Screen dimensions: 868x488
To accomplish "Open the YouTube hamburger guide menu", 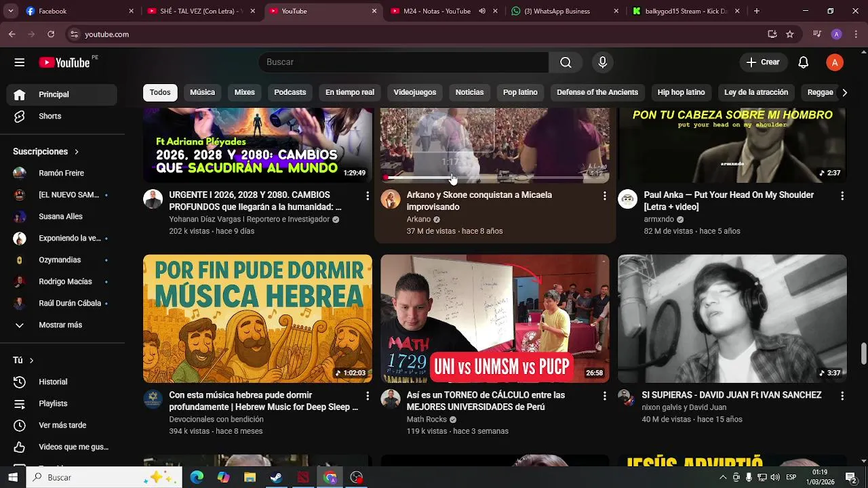I will coord(19,62).
